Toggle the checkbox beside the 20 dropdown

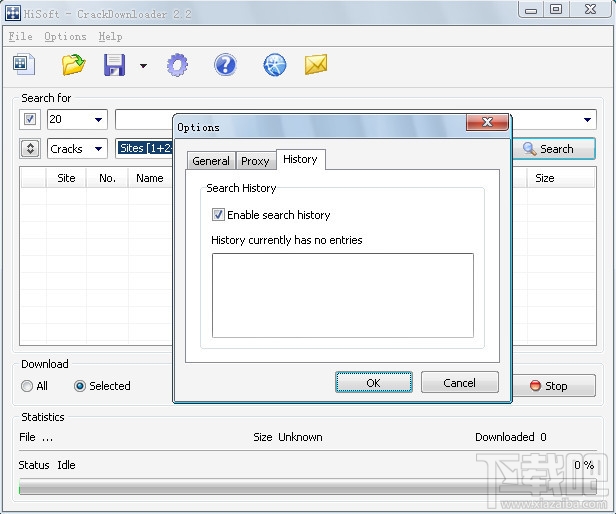pos(30,119)
